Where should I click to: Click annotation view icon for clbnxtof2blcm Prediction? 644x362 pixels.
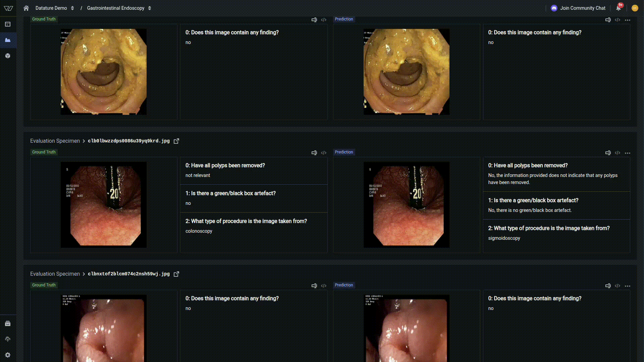pyautogui.click(x=608, y=286)
